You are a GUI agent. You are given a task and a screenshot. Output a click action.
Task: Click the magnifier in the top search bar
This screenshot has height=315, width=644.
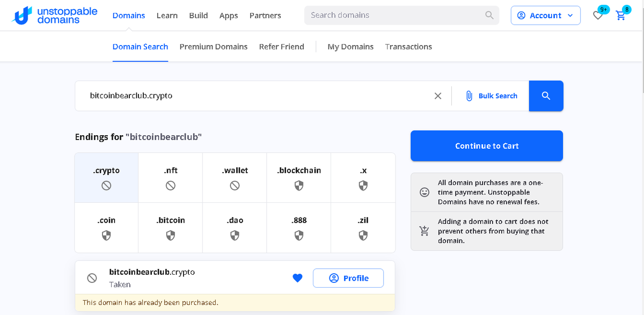point(489,15)
